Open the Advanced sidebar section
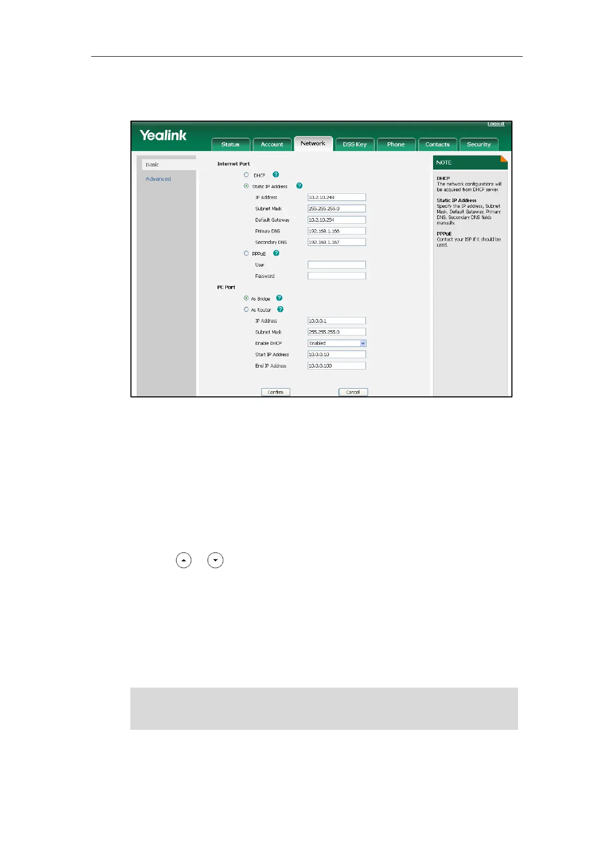614x868 pixels. 158,179
